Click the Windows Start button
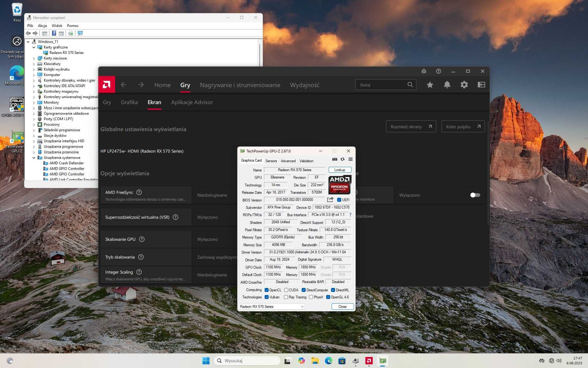The image size is (588, 368). tap(206, 361)
